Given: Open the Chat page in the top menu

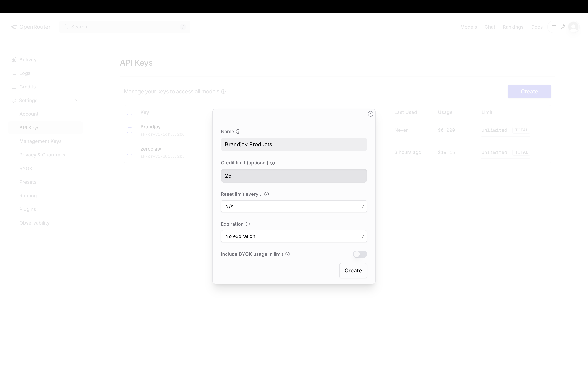Looking at the screenshot, I should point(490,27).
